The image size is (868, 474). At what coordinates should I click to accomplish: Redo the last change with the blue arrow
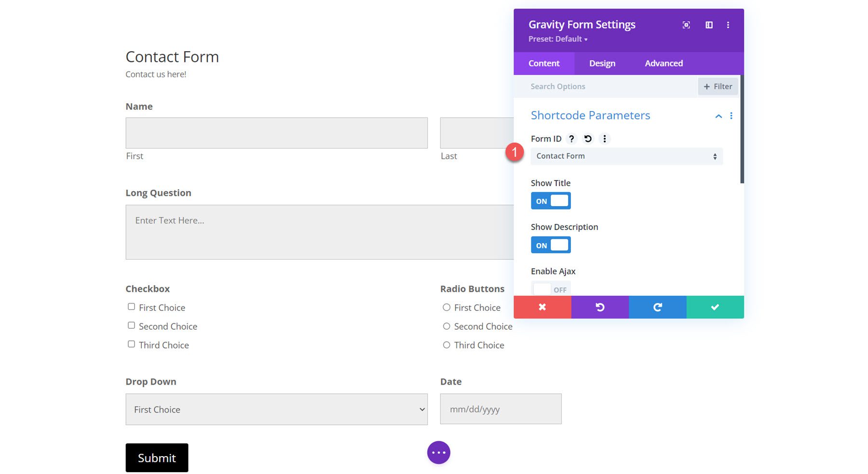point(657,307)
